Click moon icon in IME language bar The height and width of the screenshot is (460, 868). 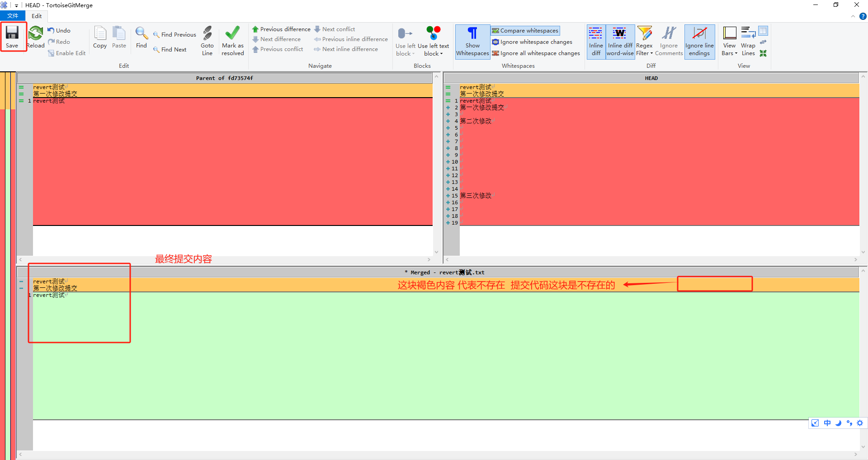838,423
